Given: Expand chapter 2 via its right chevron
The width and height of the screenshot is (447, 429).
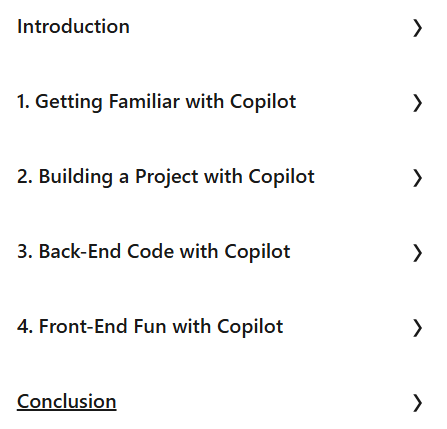Looking at the screenshot, I should (417, 178).
